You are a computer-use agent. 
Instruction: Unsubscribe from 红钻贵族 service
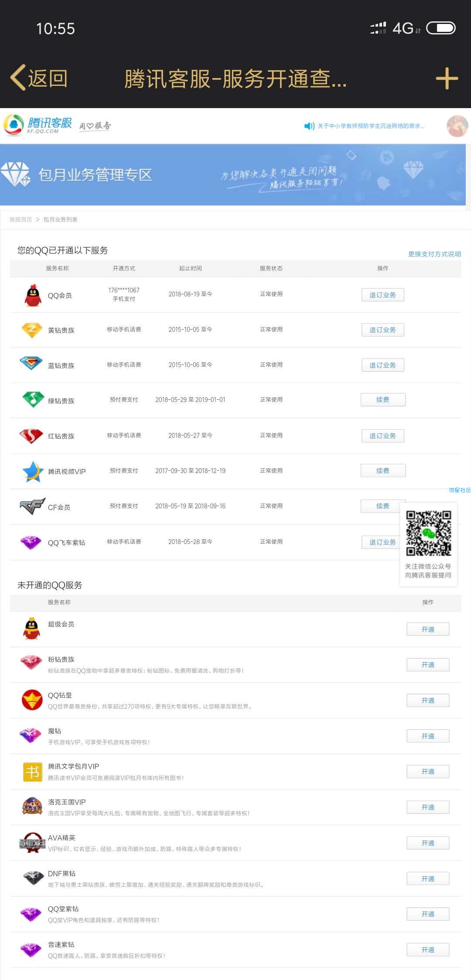coord(383,436)
